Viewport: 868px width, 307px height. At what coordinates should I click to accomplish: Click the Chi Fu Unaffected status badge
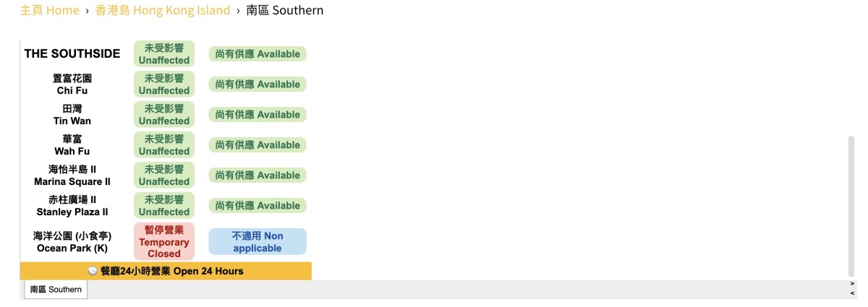coord(164,84)
